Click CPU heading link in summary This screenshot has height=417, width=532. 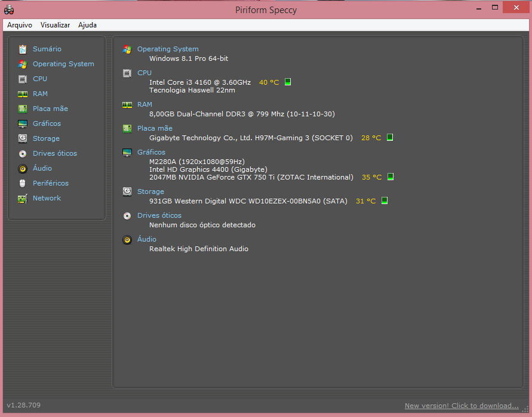click(x=144, y=73)
